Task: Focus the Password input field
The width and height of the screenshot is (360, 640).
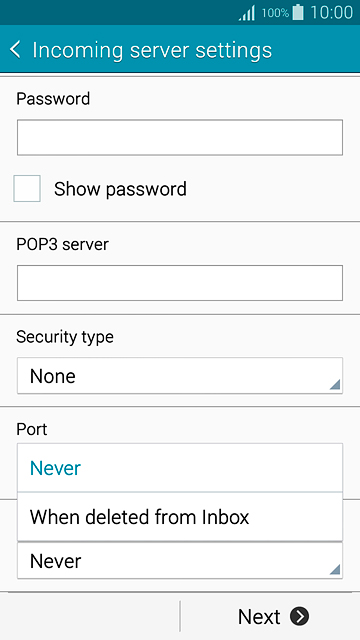Action: 180,138
